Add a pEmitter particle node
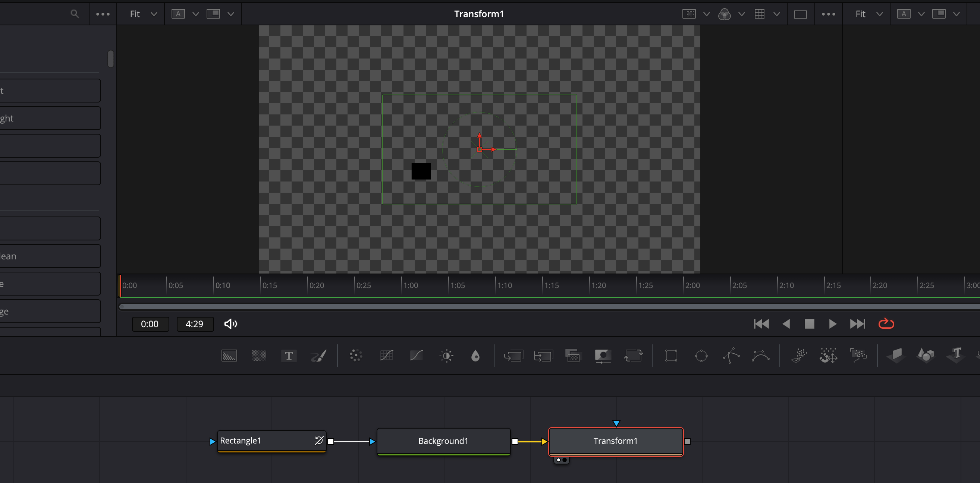This screenshot has height=483, width=980. (x=799, y=356)
